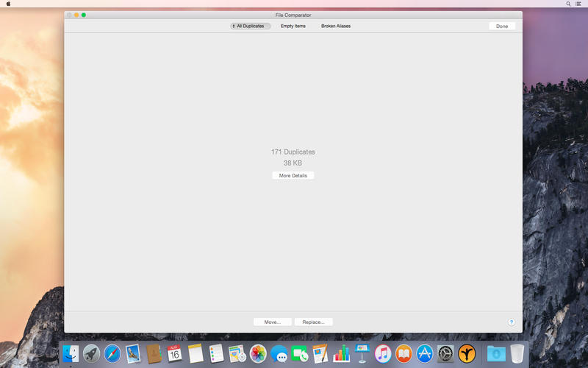Click the Replace... button
Viewport: 588px width, 368px height.
(x=314, y=322)
